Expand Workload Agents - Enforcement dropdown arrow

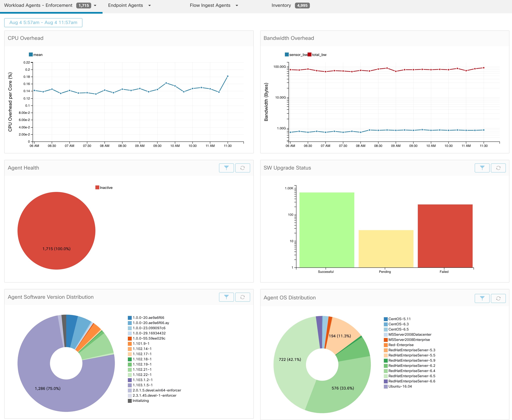point(95,5)
